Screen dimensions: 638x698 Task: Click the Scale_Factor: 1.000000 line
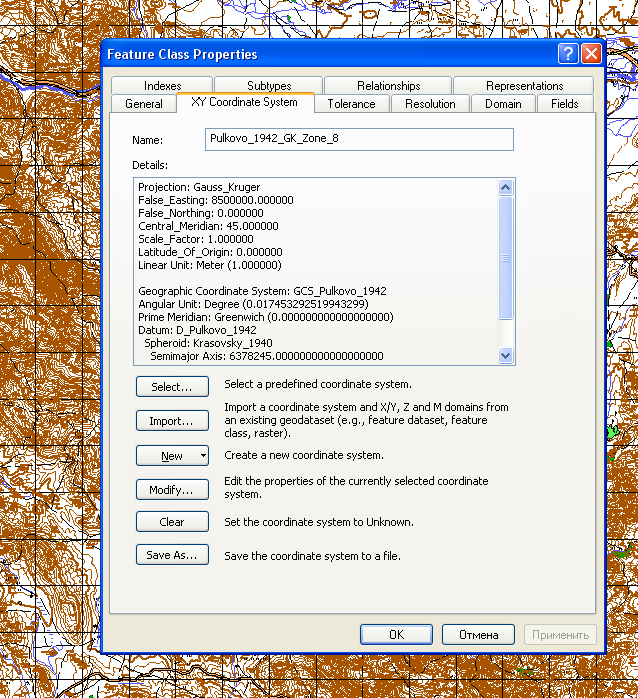click(x=196, y=239)
